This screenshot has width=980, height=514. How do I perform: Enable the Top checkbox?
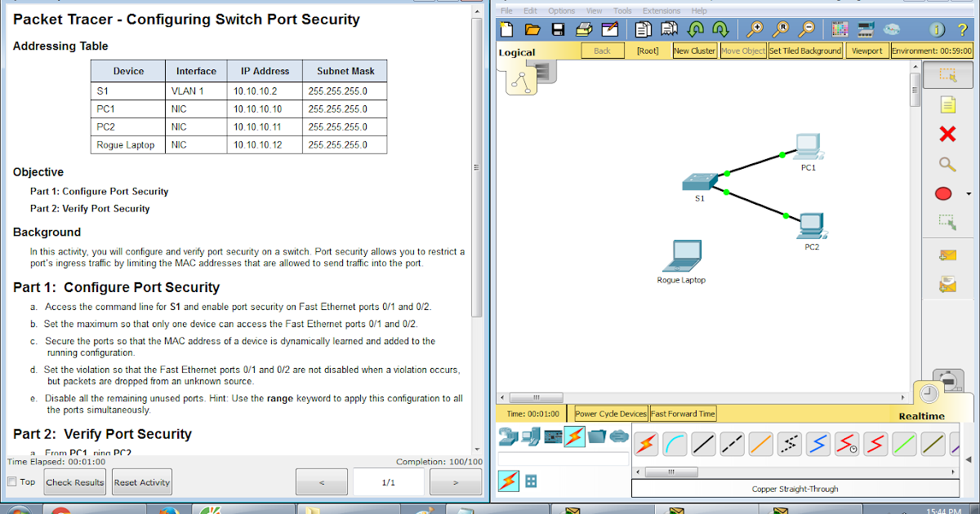click(x=12, y=481)
